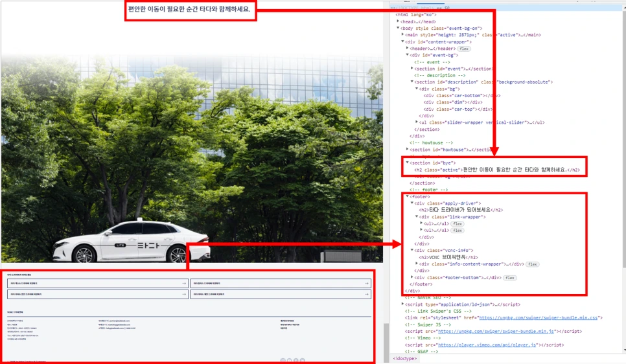Expand the main active element
This screenshot has height=364, width=626.
pos(402,35)
